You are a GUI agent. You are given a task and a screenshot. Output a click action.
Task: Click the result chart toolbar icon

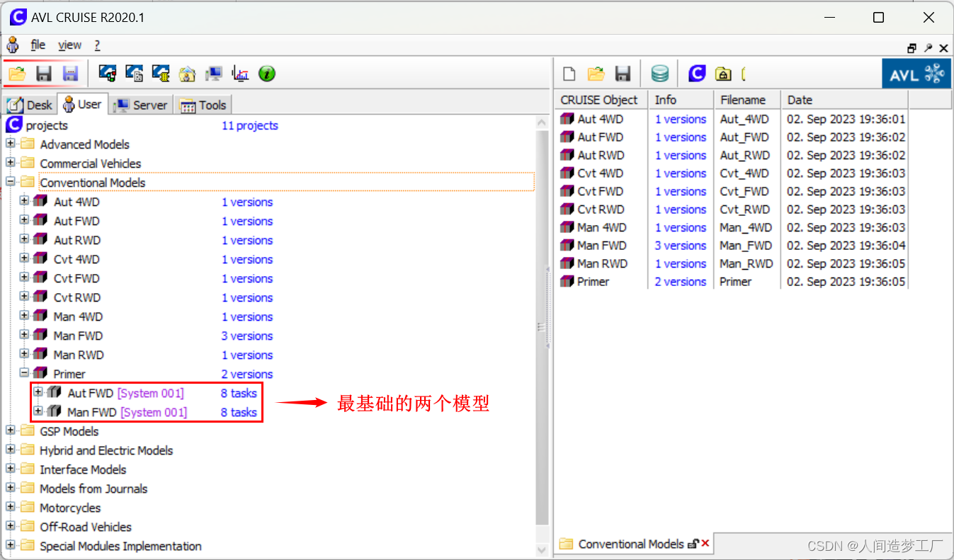click(x=241, y=73)
